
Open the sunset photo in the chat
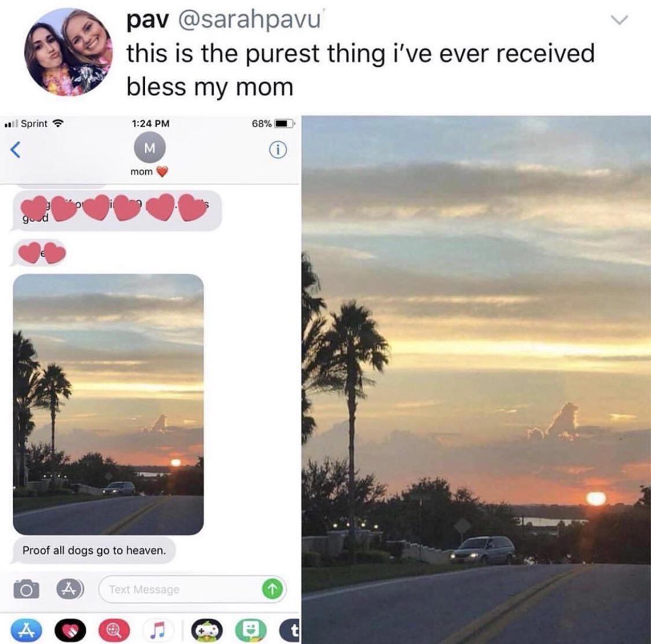coord(108,404)
